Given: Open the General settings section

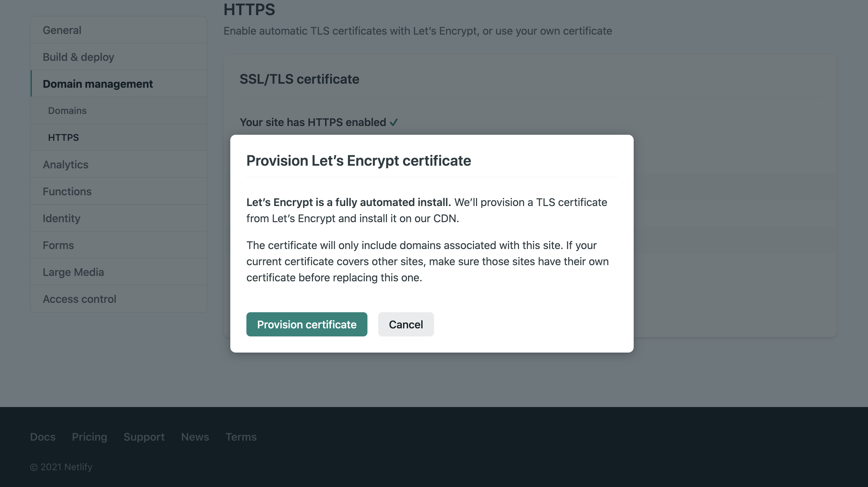Looking at the screenshot, I should point(62,30).
